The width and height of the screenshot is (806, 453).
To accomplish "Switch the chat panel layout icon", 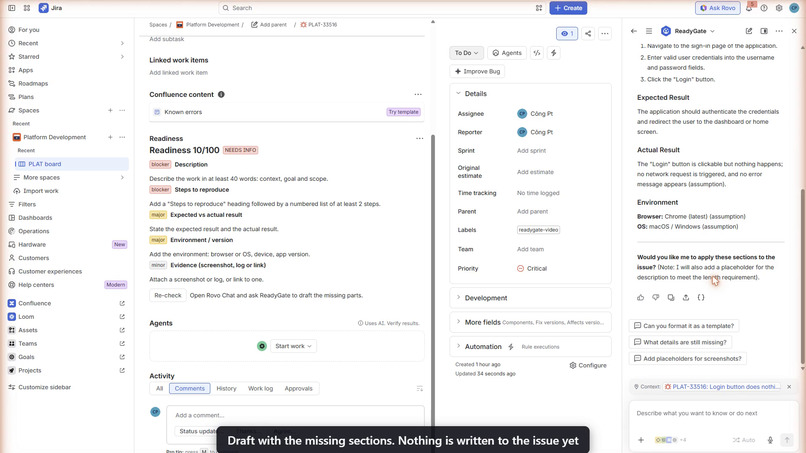I will [764, 31].
